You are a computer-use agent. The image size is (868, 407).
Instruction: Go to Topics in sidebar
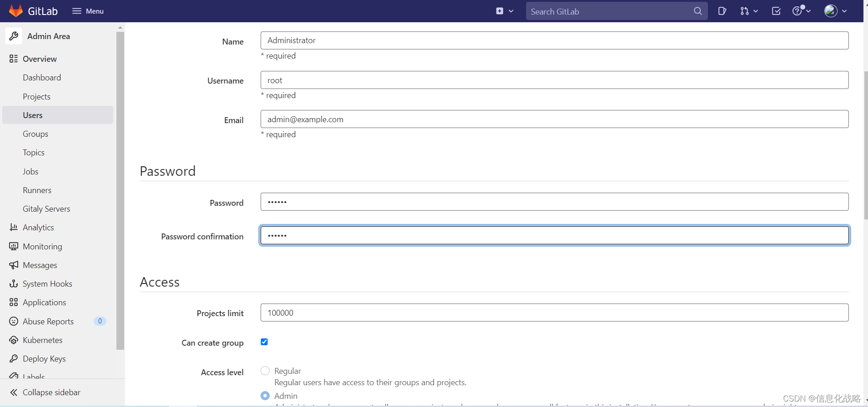point(34,153)
